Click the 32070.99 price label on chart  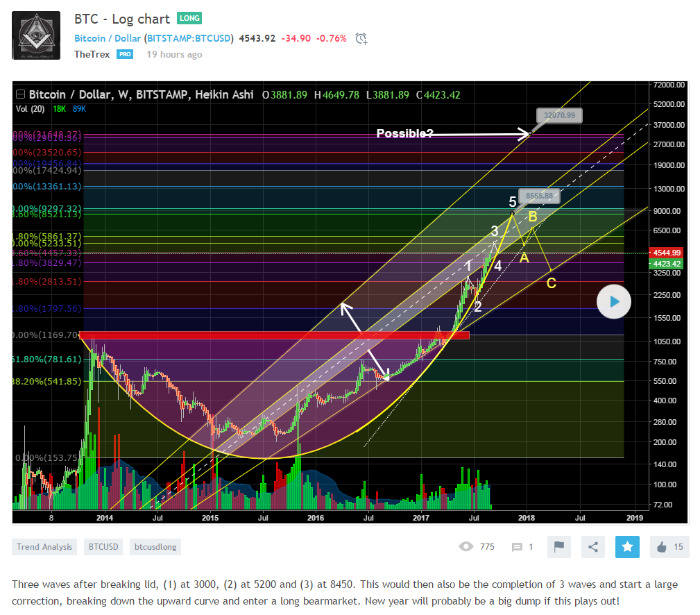click(x=559, y=115)
